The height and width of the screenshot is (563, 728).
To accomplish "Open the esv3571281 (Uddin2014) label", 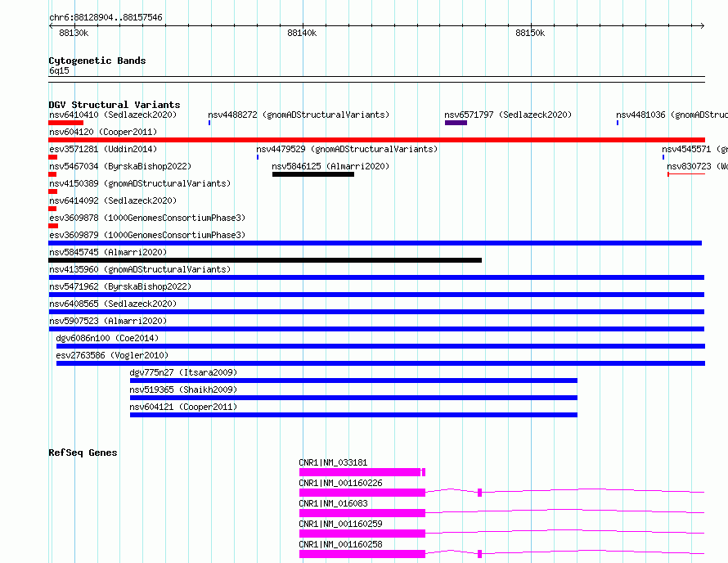I will tap(103, 149).
